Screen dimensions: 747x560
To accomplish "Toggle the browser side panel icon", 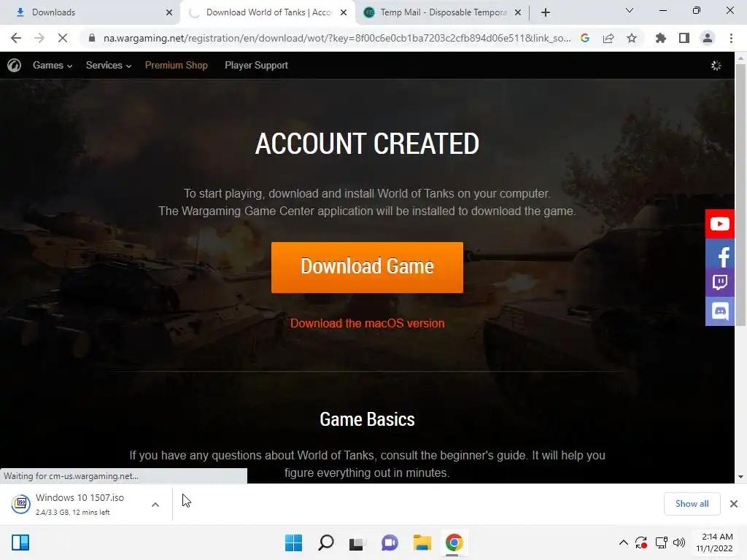I will pyautogui.click(x=684, y=38).
